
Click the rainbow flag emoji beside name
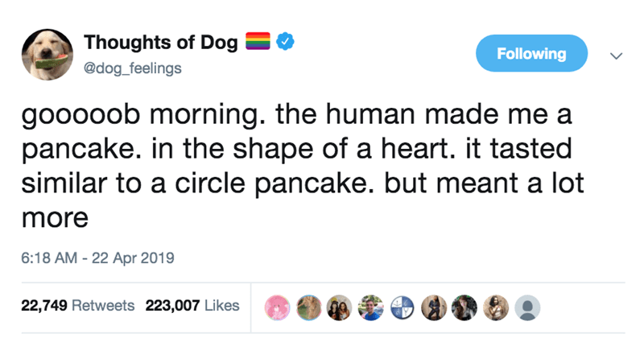[x=258, y=41]
